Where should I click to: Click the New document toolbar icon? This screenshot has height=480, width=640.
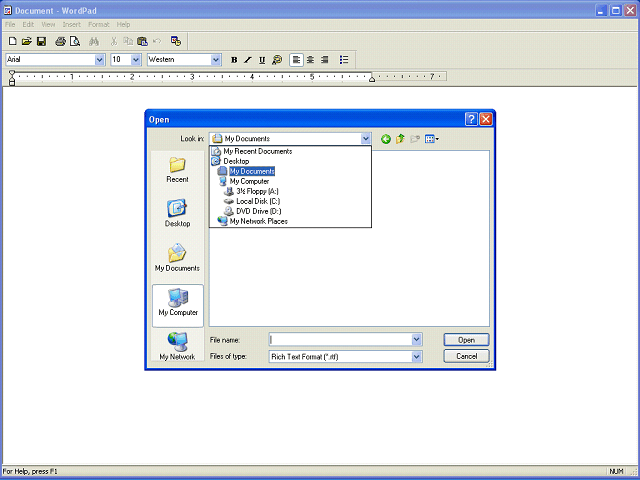13,41
